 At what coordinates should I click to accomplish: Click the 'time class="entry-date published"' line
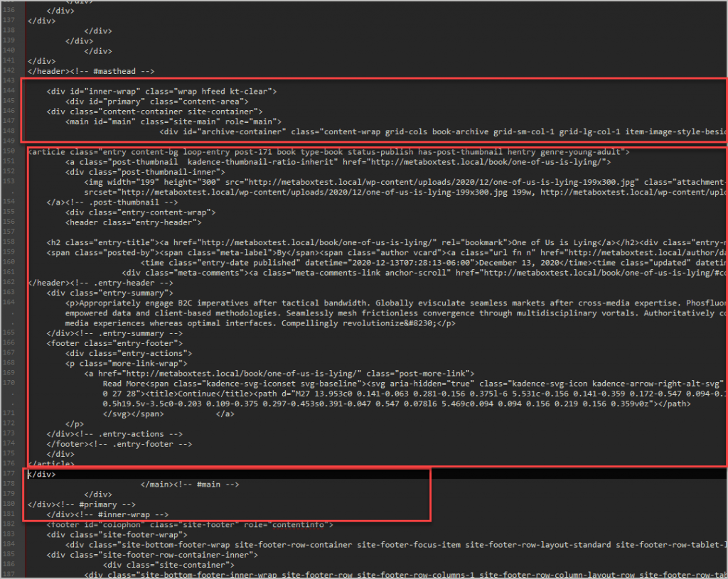pos(434,263)
